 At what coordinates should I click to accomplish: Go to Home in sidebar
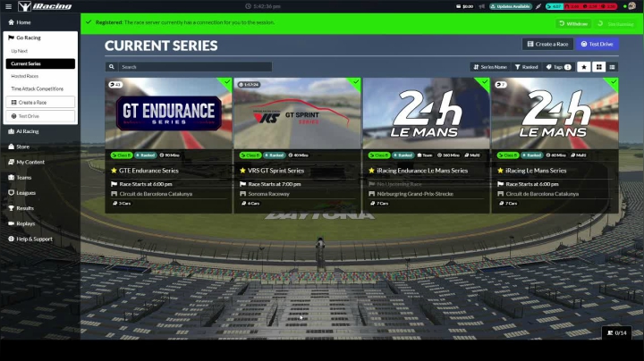[20, 22]
